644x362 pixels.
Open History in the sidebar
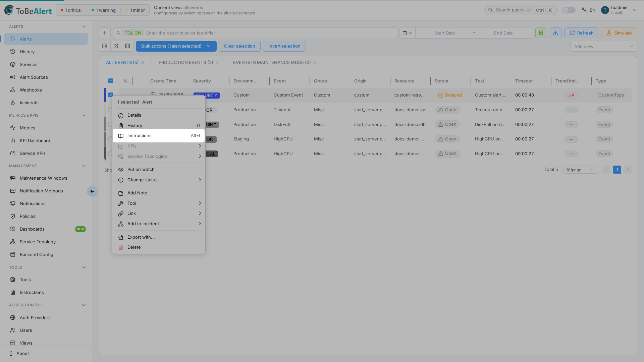point(46,52)
